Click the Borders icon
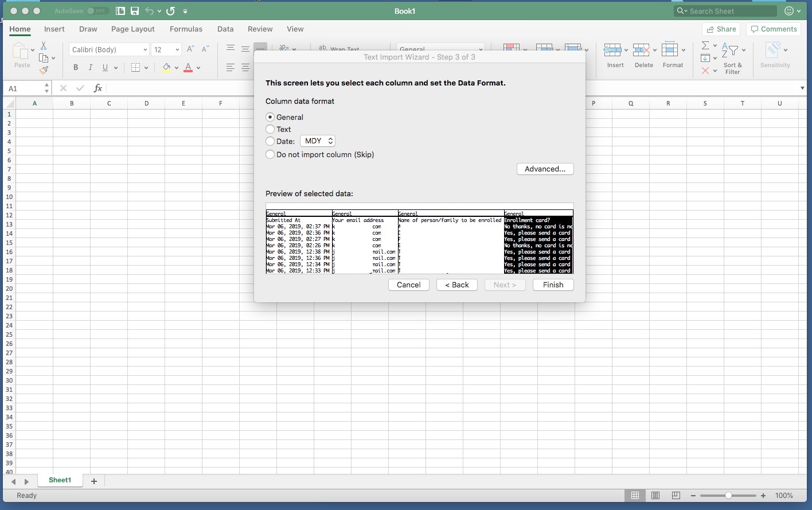The height and width of the screenshot is (510, 812). click(x=135, y=68)
